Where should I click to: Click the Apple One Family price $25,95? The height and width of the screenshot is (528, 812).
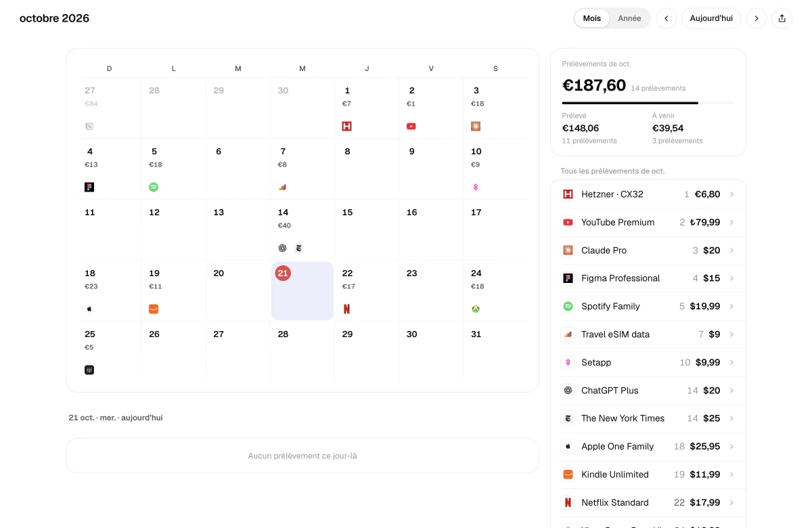pos(705,446)
